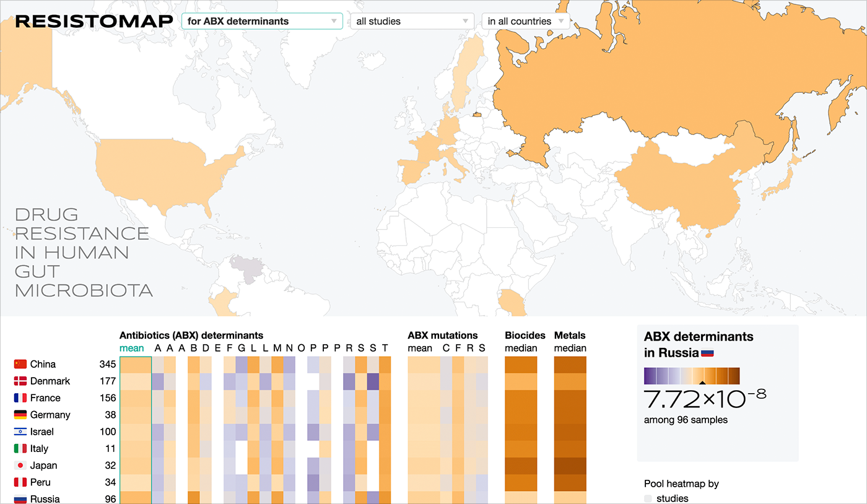The height and width of the screenshot is (504, 867).
Task: Select column B under ABX determinants
Action: pos(193,348)
